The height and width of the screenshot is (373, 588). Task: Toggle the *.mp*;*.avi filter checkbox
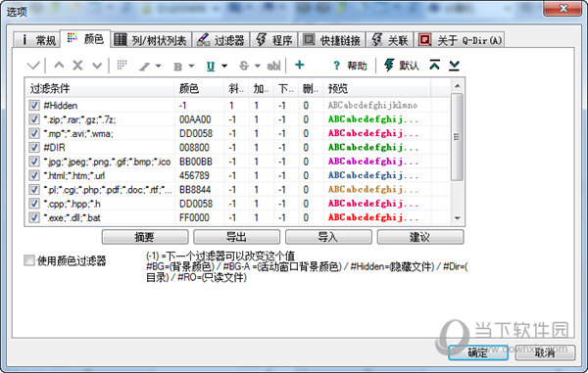pos(34,133)
